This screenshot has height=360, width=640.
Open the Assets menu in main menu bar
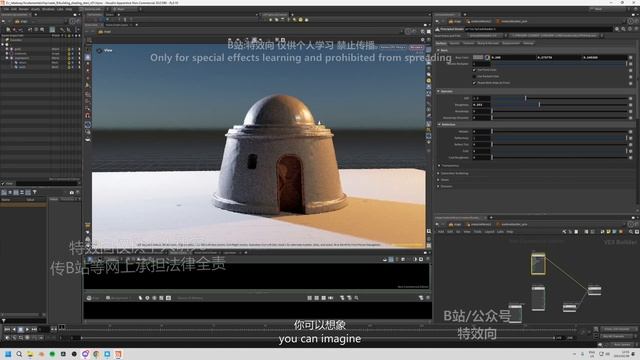click(x=36, y=9)
